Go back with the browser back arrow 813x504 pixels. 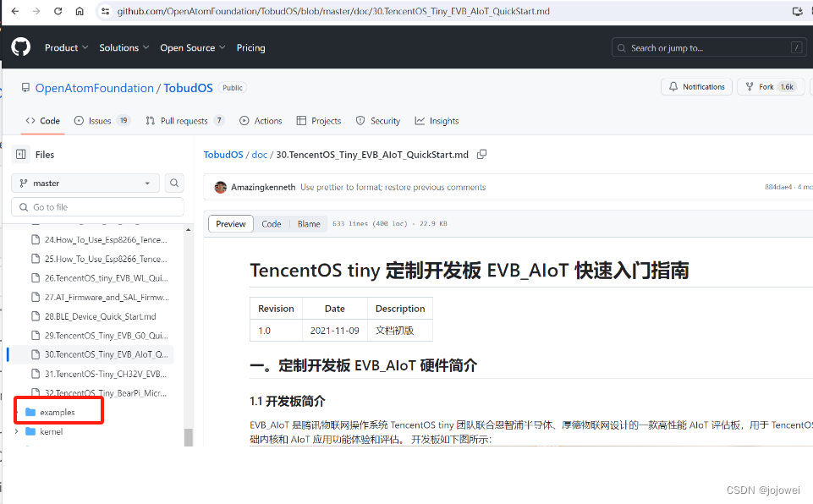[x=15, y=11]
